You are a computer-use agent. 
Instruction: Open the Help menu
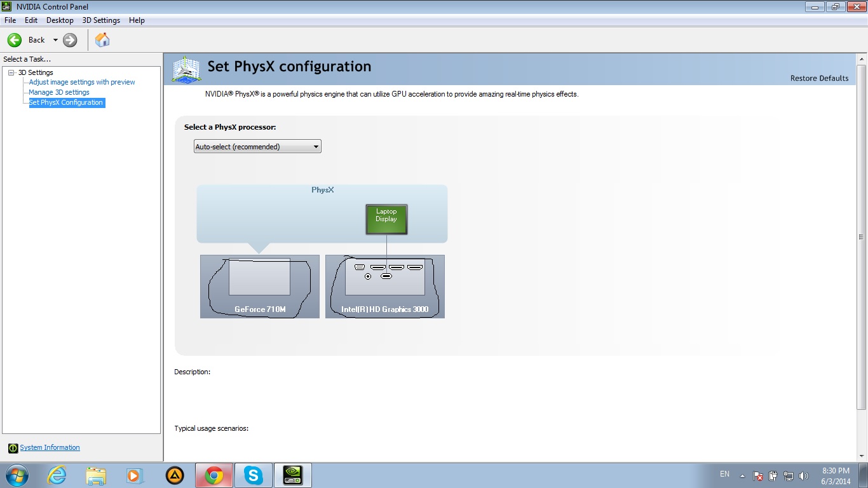click(137, 20)
